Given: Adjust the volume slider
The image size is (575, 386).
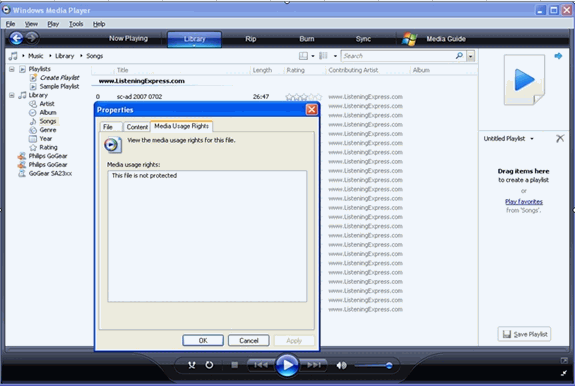Looking at the screenshot, I should coord(374,365).
